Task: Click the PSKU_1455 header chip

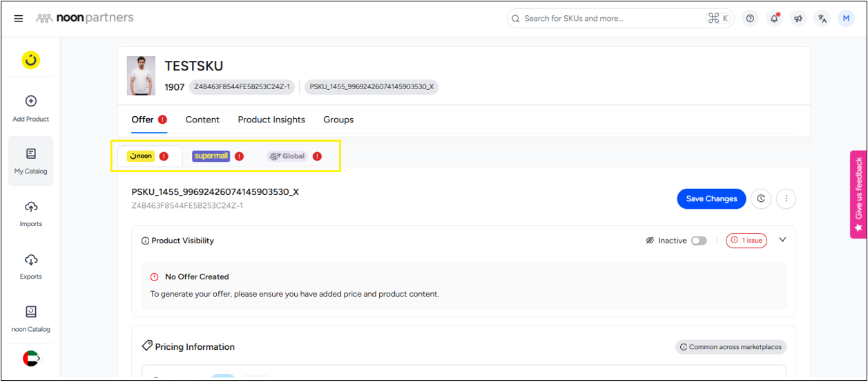Action: [x=372, y=87]
